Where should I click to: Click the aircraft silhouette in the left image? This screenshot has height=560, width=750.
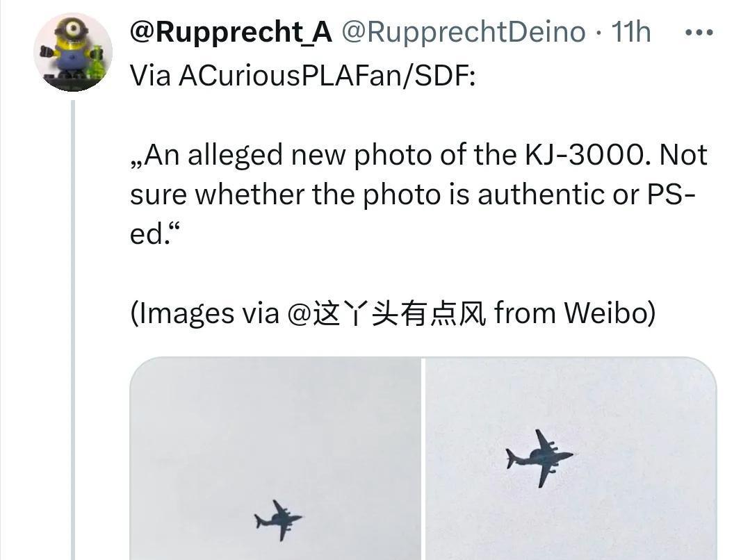pos(278,520)
